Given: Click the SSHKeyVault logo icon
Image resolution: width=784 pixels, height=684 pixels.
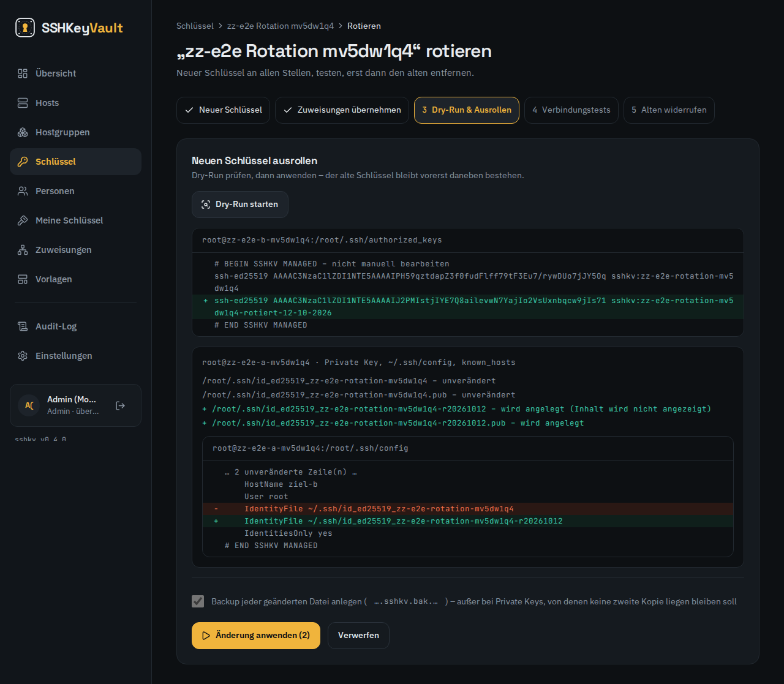Looking at the screenshot, I should (25, 28).
